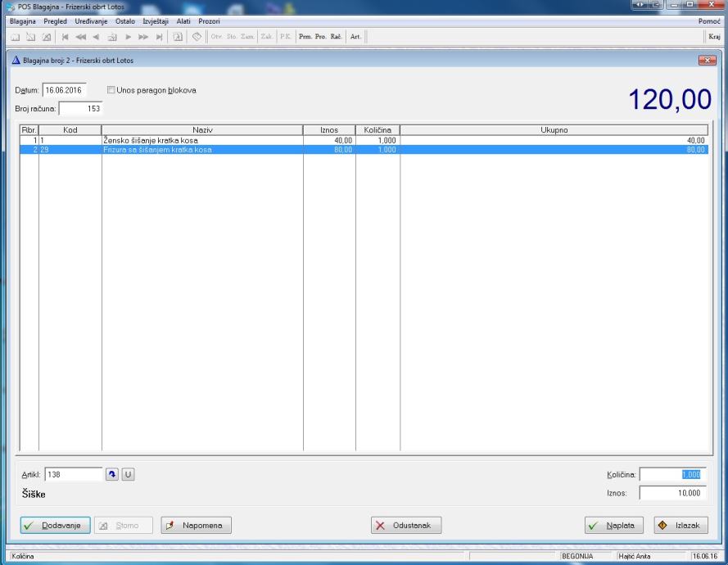Click BEGONIJA in the status bar
The height and width of the screenshot is (565, 728).
click(577, 556)
